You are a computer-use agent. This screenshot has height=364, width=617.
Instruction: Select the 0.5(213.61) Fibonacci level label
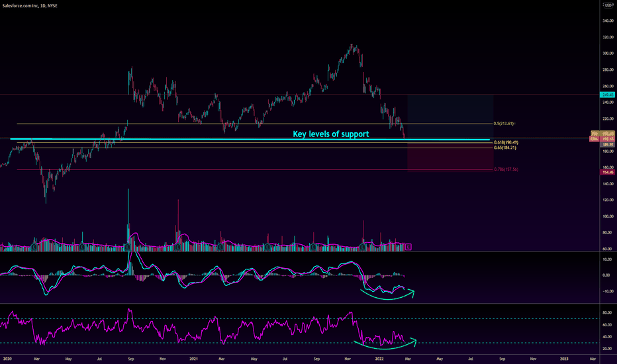[x=504, y=124]
